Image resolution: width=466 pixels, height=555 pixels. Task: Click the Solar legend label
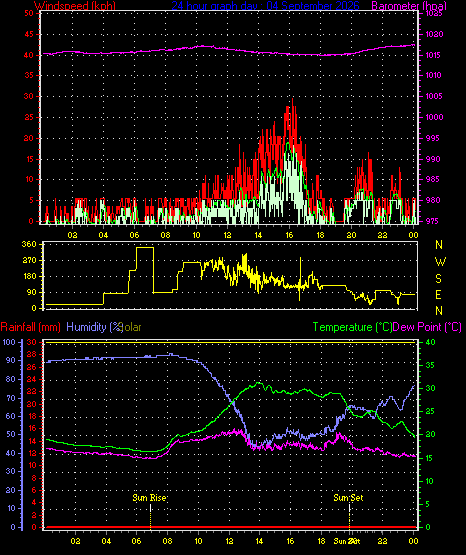[131, 327]
